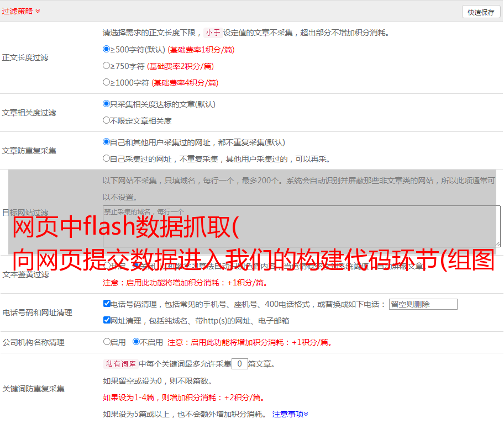This screenshot has width=504, height=424.
Task: Click the keyword article count input field
Action: click(239, 364)
